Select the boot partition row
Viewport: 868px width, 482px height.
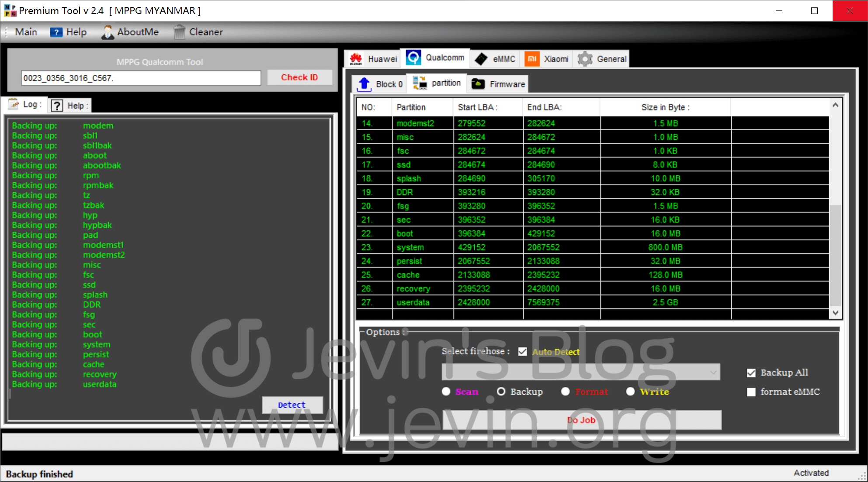point(593,233)
